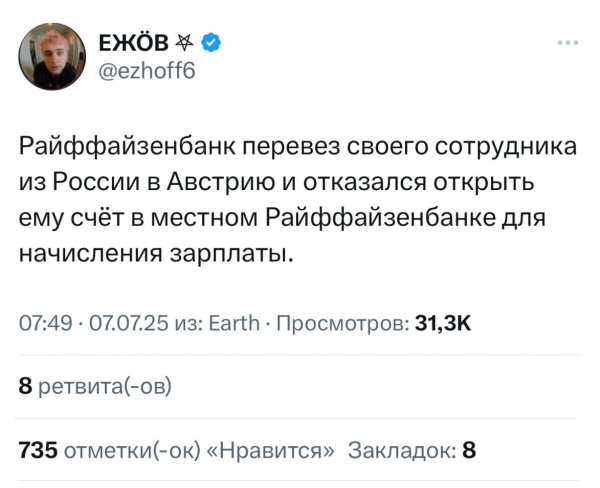Show the 8 ретвита(-ов) list
This screenshot has height=488, width=600.
95,385
